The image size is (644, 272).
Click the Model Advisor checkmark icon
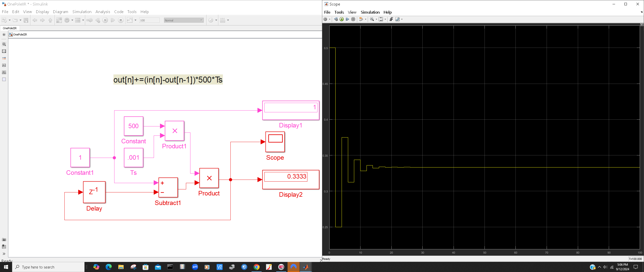(211, 20)
